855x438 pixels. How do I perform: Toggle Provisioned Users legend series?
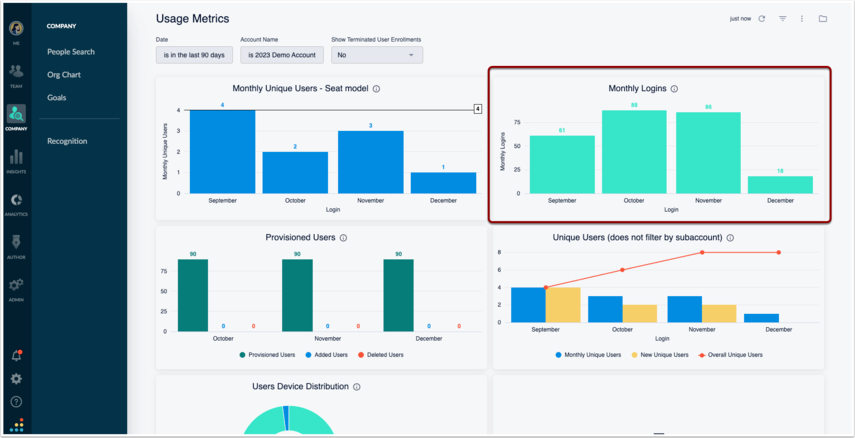point(267,355)
